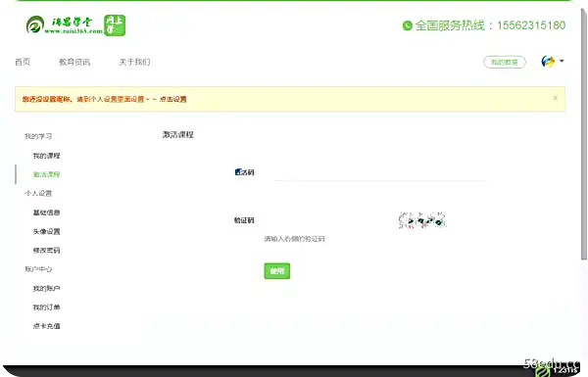Click the green online-school badge beside logo
Screen dimensions: 588x377
115,25
